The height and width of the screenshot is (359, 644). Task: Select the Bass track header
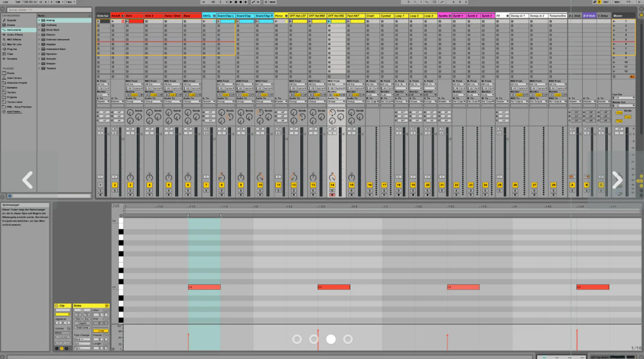[192, 16]
